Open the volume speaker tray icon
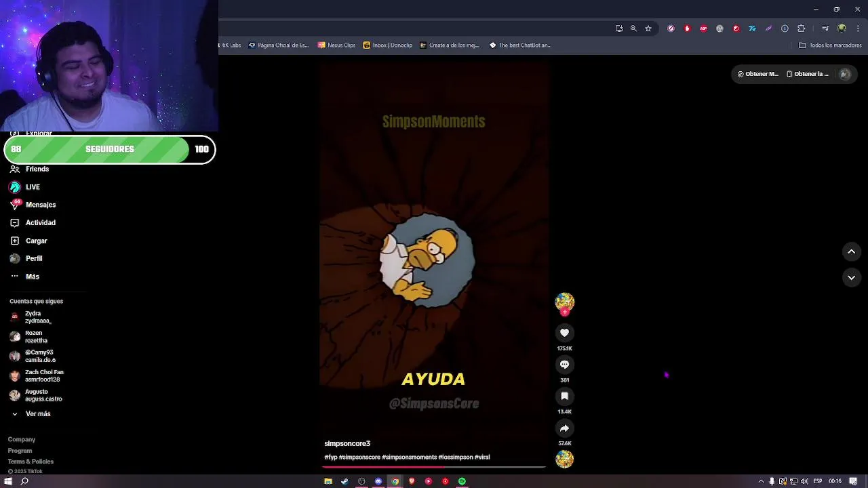 (x=804, y=481)
